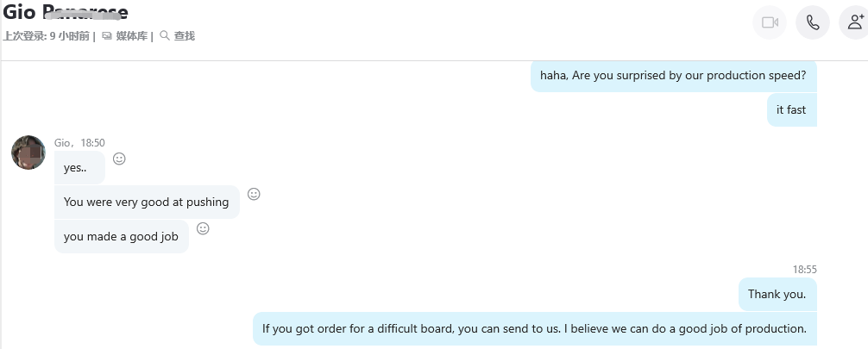Open Gio's profile picture avatar
The height and width of the screenshot is (349, 868).
point(28,153)
